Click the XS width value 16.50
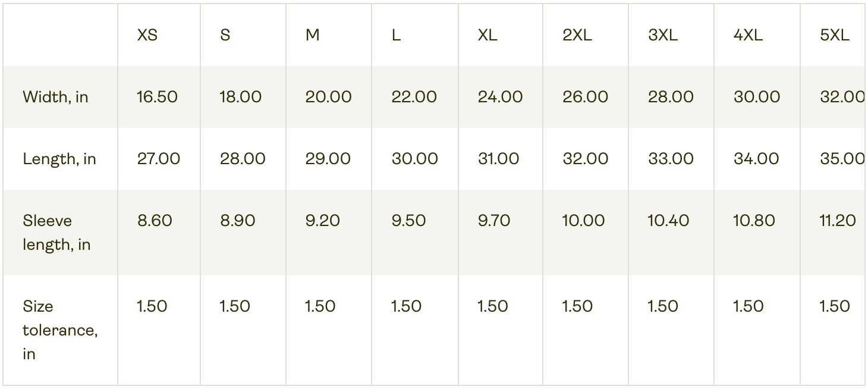Screen dimensions: 868x389 click(x=157, y=97)
